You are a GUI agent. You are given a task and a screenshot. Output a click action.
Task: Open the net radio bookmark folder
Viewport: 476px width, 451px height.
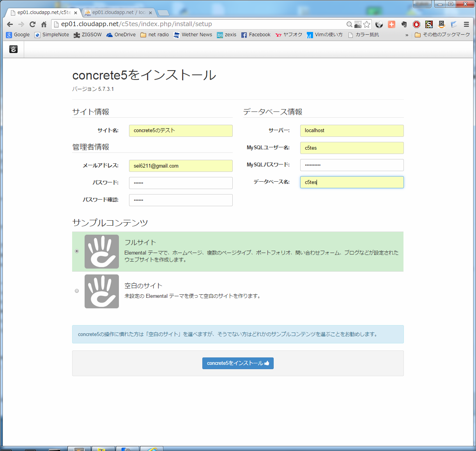pos(154,35)
